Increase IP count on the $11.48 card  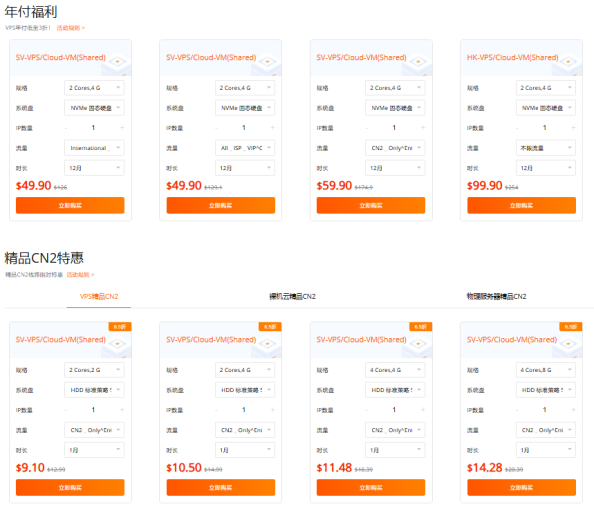pyautogui.click(x=423, y=410)
